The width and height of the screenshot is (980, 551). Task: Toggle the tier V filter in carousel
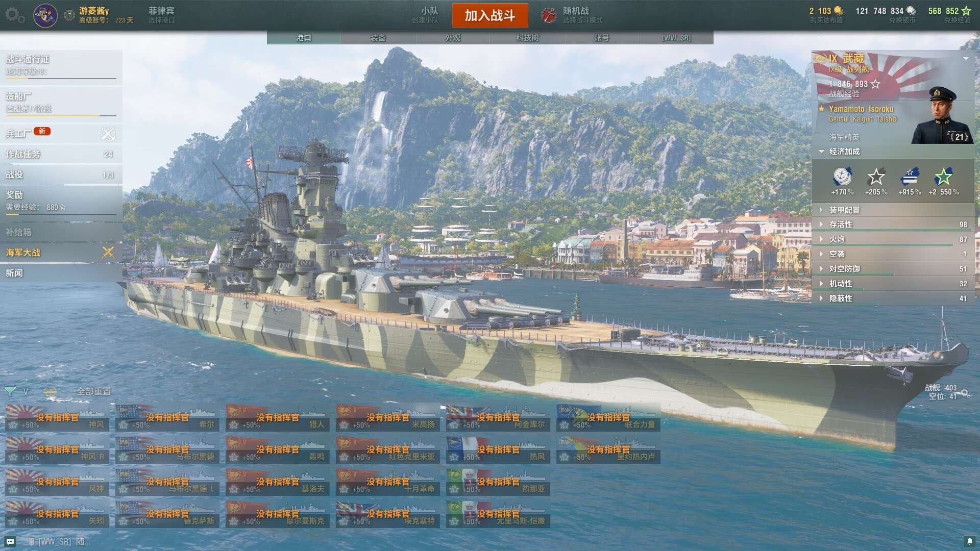pyautogui.click(x=26, y=391)
